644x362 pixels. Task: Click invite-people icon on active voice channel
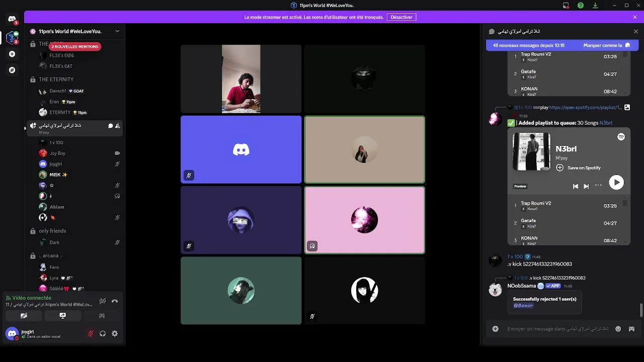117,126
